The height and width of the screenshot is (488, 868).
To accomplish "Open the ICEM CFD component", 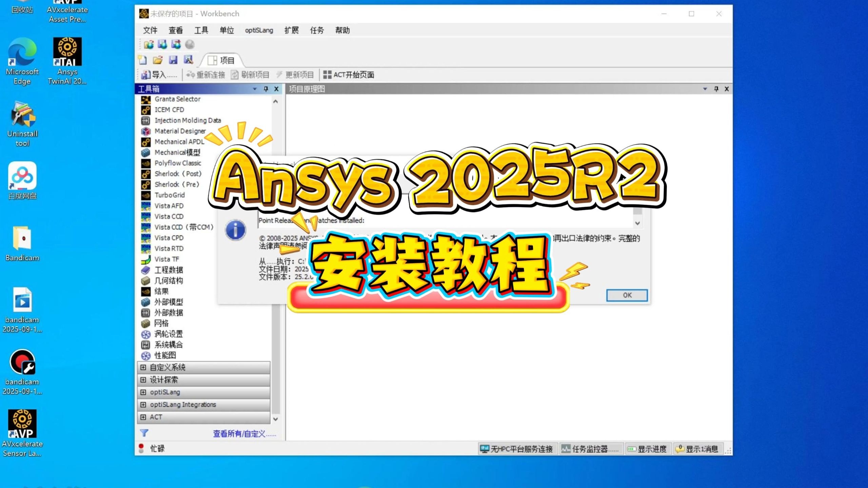I will (x=169, y=109).
